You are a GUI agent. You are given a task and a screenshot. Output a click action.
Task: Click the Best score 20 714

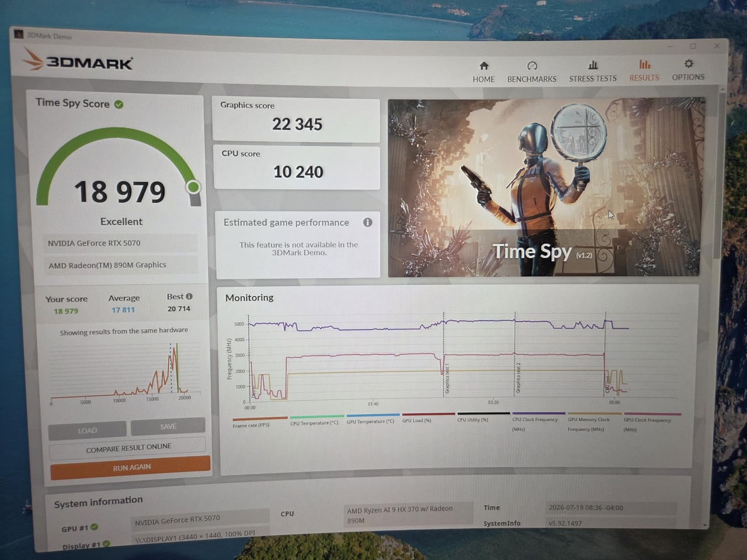179,309
